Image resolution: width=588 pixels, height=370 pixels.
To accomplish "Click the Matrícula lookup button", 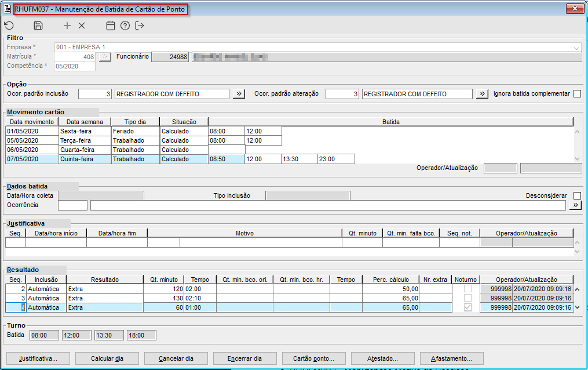I will click(104, 57).
